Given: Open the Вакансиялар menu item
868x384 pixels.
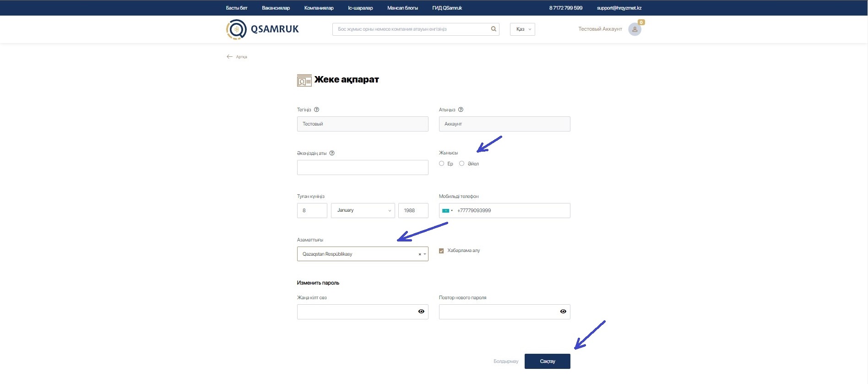Looking at the screenshot, I should (276, 8).
